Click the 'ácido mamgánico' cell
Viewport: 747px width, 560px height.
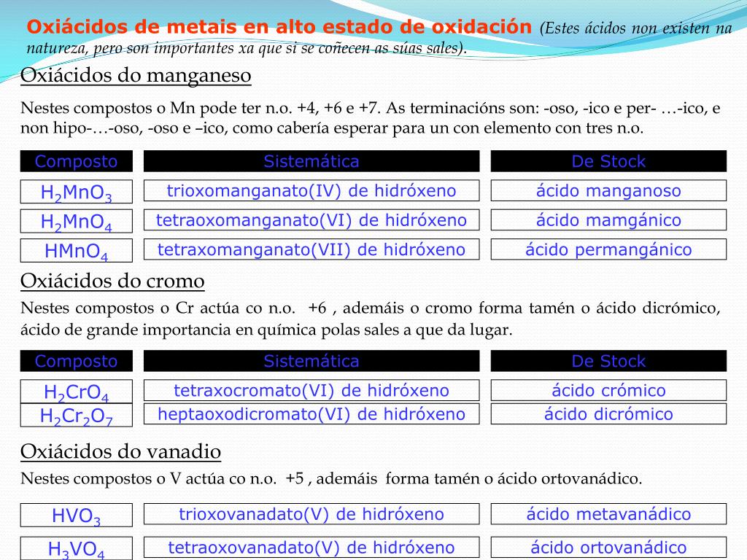[609, 220]
